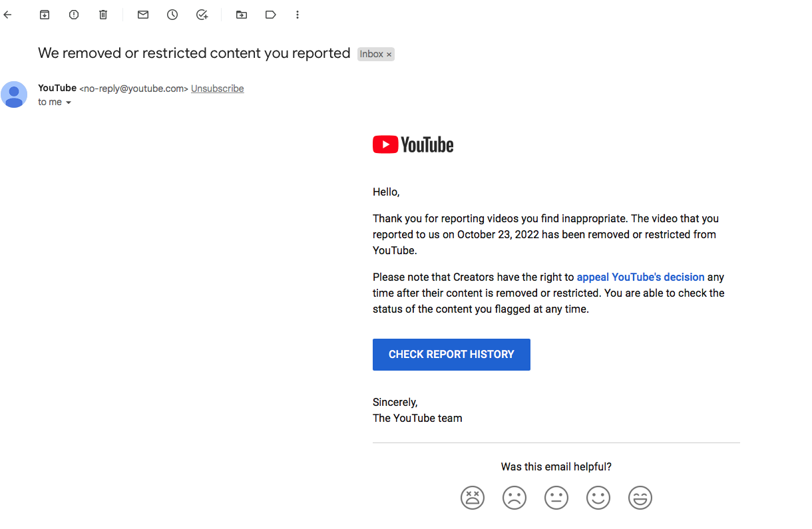The image size is (812, 529).
Task: Expand the 'to me' recipient details
Action: [x=68, y=102]
